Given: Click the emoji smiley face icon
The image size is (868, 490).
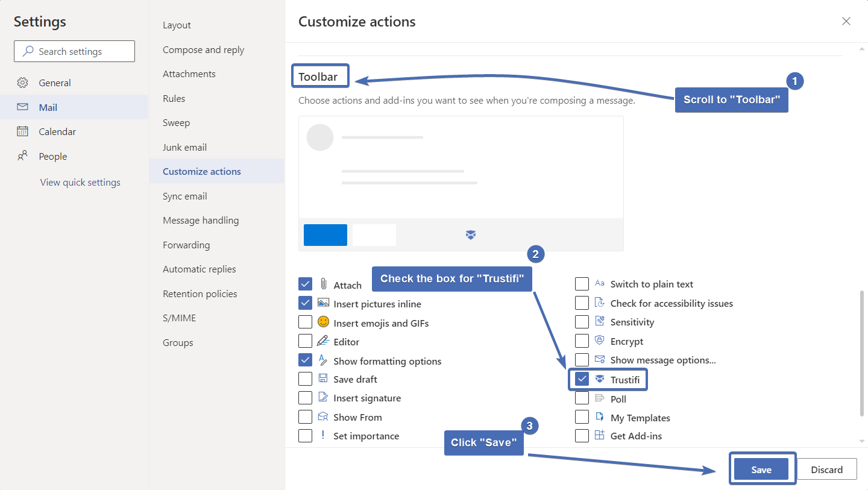Looking at the screenshot, I should point(323,322).
